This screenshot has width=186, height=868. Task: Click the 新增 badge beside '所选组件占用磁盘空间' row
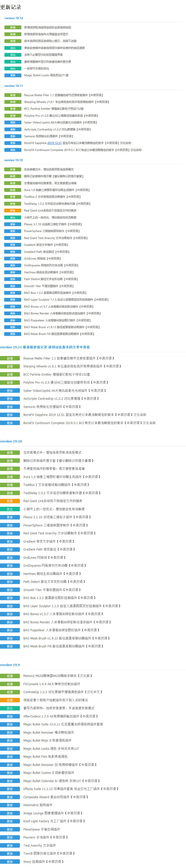coord(13,34)
